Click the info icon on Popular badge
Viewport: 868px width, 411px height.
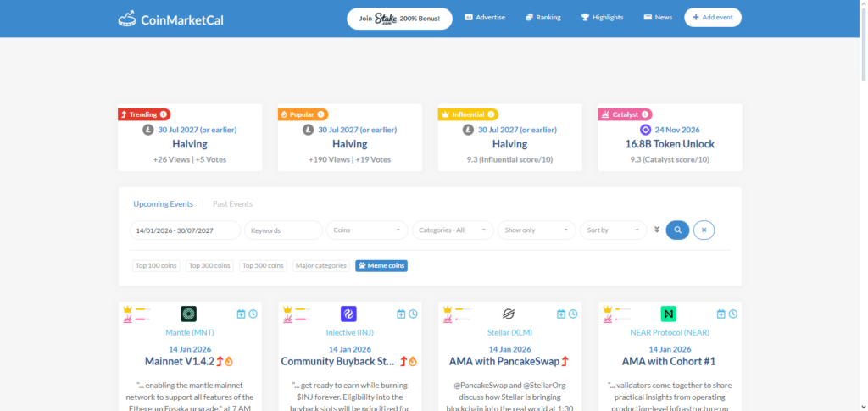tap(321, 114)
